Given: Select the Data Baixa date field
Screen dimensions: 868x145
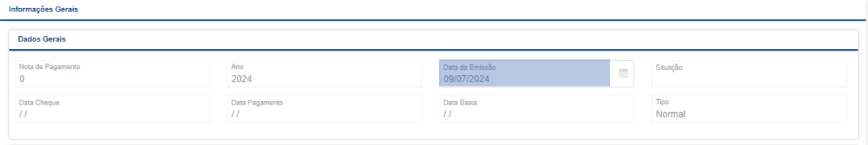Looking at the screenshot, I should click(x=536, y=109).
